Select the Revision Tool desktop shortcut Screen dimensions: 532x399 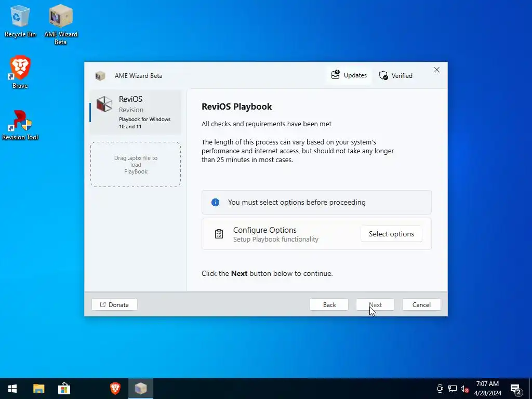coord(20,125)
